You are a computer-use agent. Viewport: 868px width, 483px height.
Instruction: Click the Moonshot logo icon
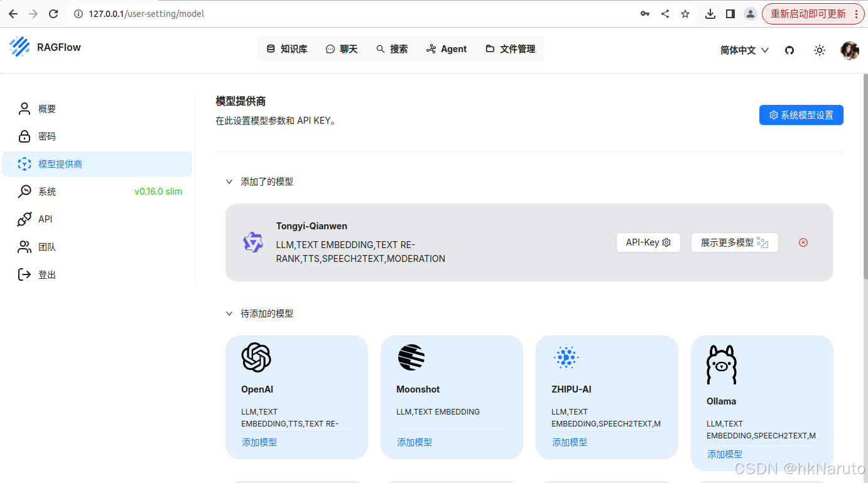tap(411, 357)
